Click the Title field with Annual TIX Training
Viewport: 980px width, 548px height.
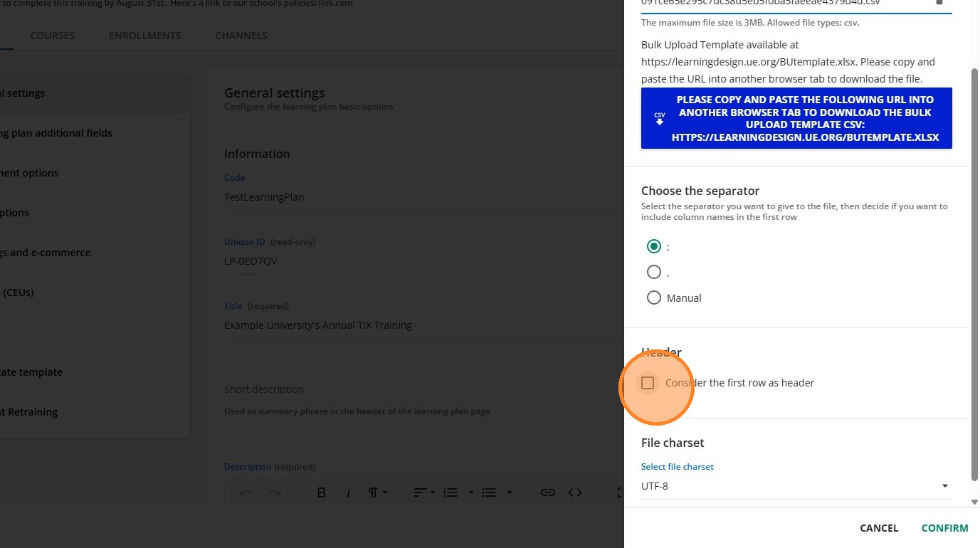pyautogui.click(x=424, y=325)
